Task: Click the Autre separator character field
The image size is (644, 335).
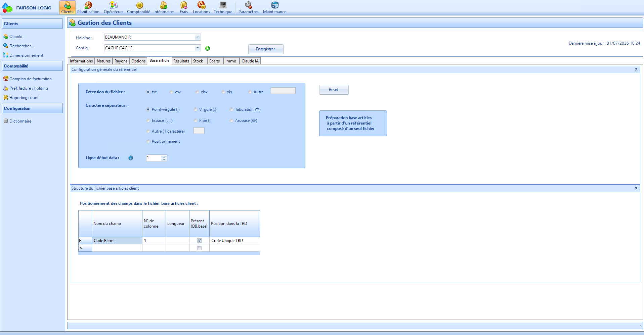Action: (199, 131)
